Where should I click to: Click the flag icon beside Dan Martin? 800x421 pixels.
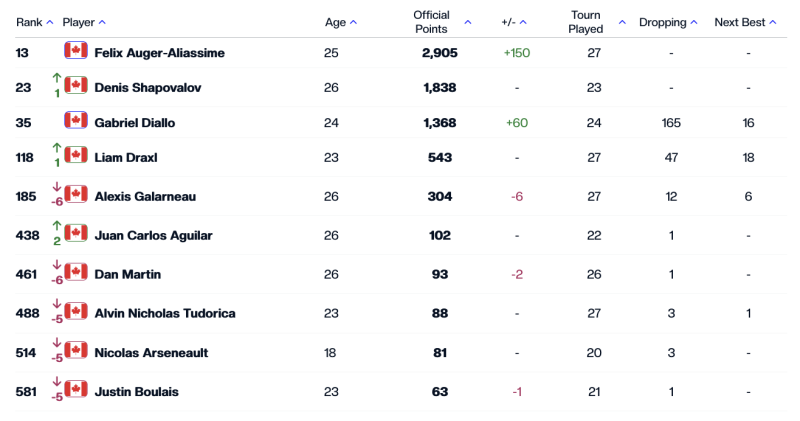point(76,273)
